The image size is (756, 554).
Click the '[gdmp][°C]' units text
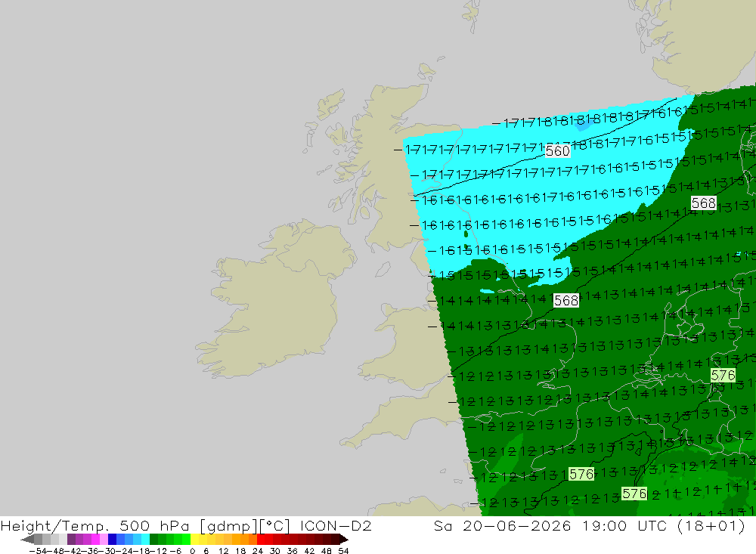(245, 525)
